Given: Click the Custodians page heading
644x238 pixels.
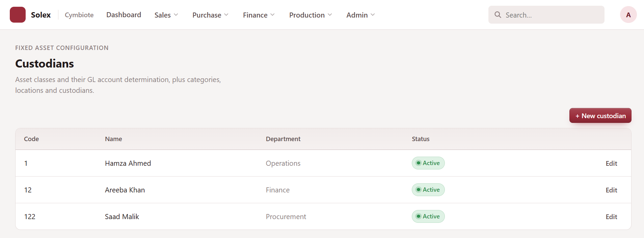Looking at the screenshot, I should [x=45, y=63].
